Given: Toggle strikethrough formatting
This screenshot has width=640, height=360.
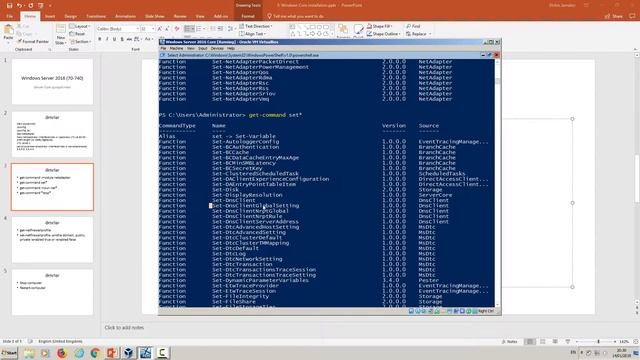Looking at the screenshot, I should click(x=129, y=39).
